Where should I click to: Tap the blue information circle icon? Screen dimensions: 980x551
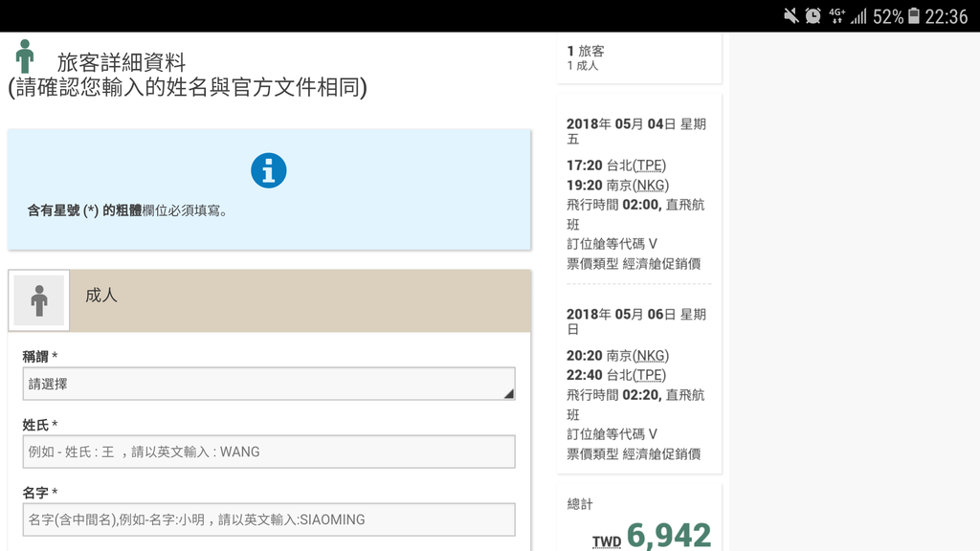tap(269, 170)
